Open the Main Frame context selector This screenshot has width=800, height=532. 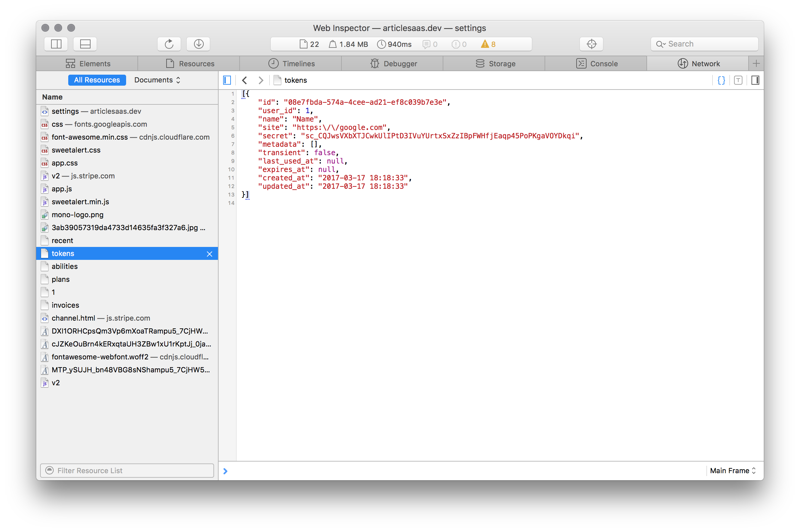[732, 471]
